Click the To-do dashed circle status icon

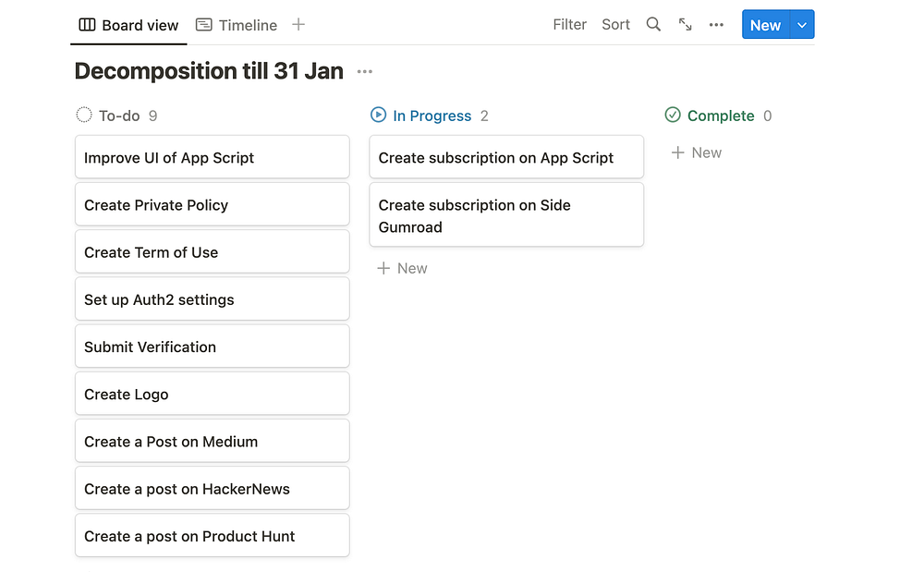[84, 116]
